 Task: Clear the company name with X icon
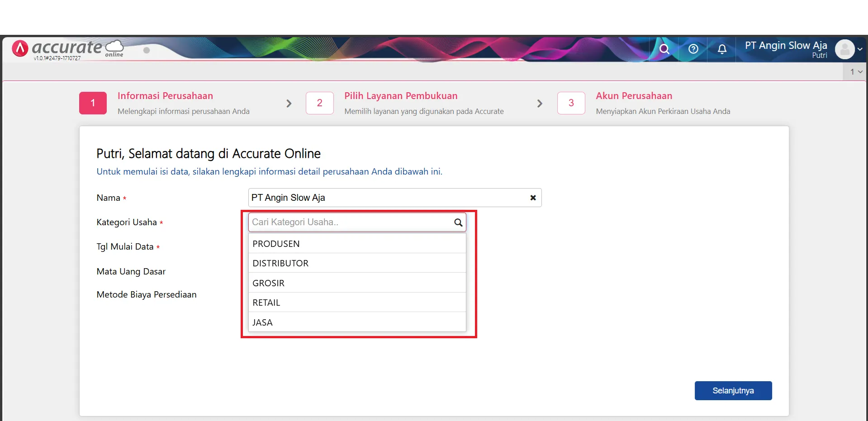pos(533,198)
